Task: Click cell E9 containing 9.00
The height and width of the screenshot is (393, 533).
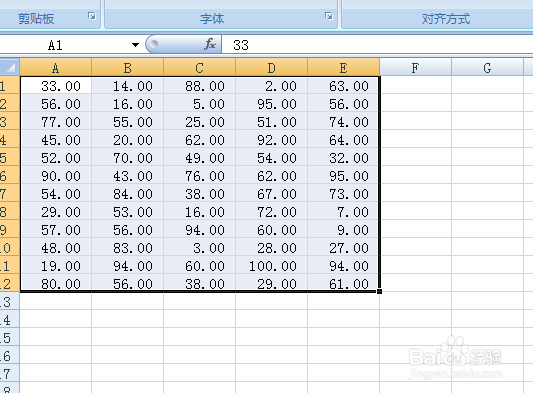Action: [344, 229]
